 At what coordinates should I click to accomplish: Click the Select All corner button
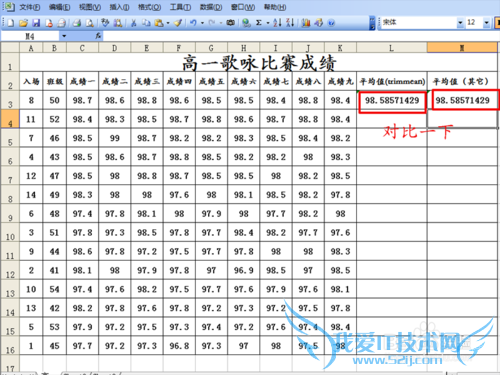(10, 47)
